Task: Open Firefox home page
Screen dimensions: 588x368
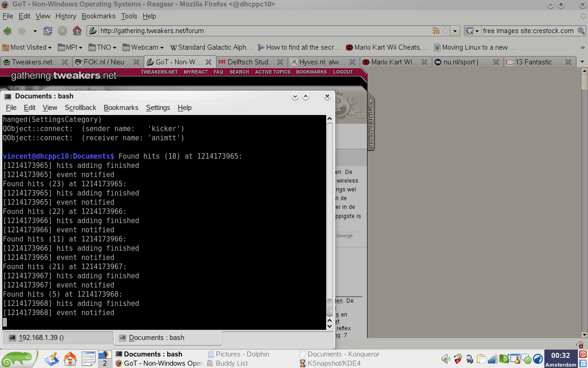Action: (x=77, y=31)
